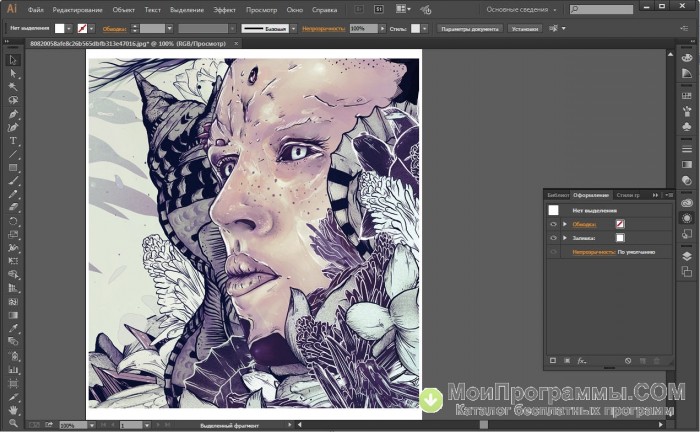700x432 pixels.
Task: Open the Layers panel icon in dock
Action: tap(687, 256)
